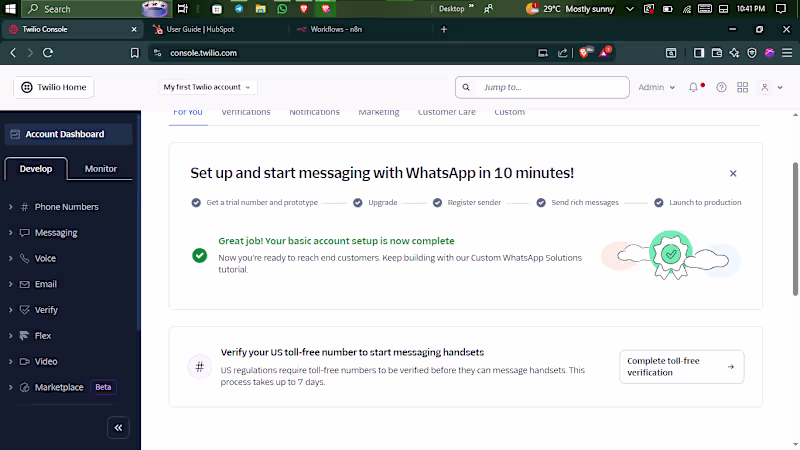Click the Send rich messages step
This screenshot has height=450, width=800.
[578, 203]
